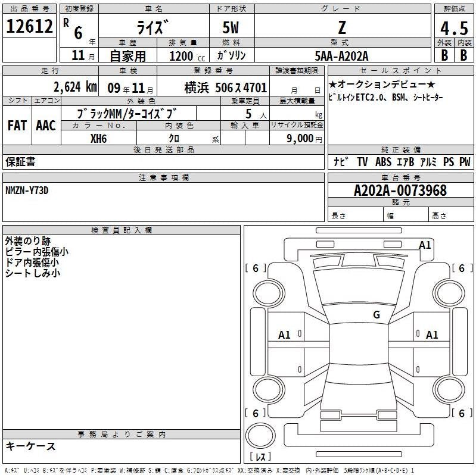Click the ビルトインETC2.0、BSM、シートヒーター line
This screenshot has height=475, width=476.
[385, 98]
